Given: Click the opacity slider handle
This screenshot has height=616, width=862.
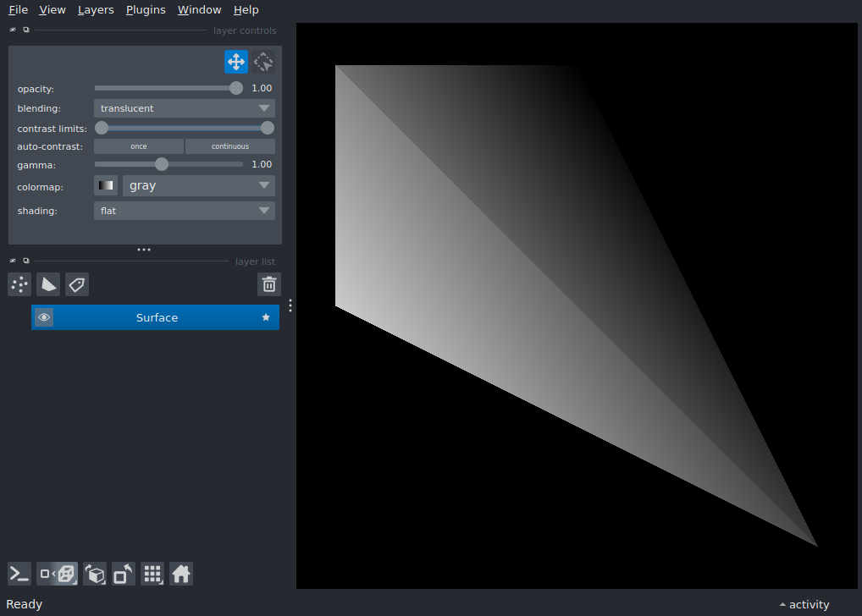Looking at the screenshot, I should click(236, 88).
